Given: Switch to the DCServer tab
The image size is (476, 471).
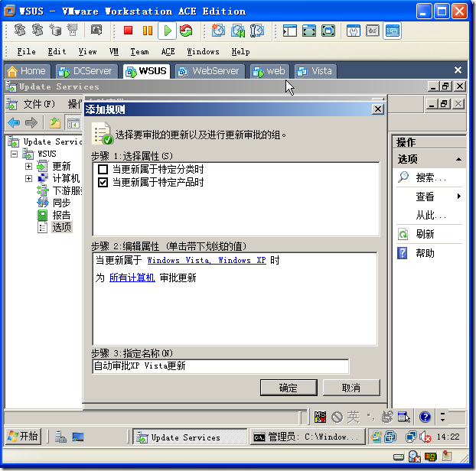Looking at the screenshot, I should click(86, 71).
